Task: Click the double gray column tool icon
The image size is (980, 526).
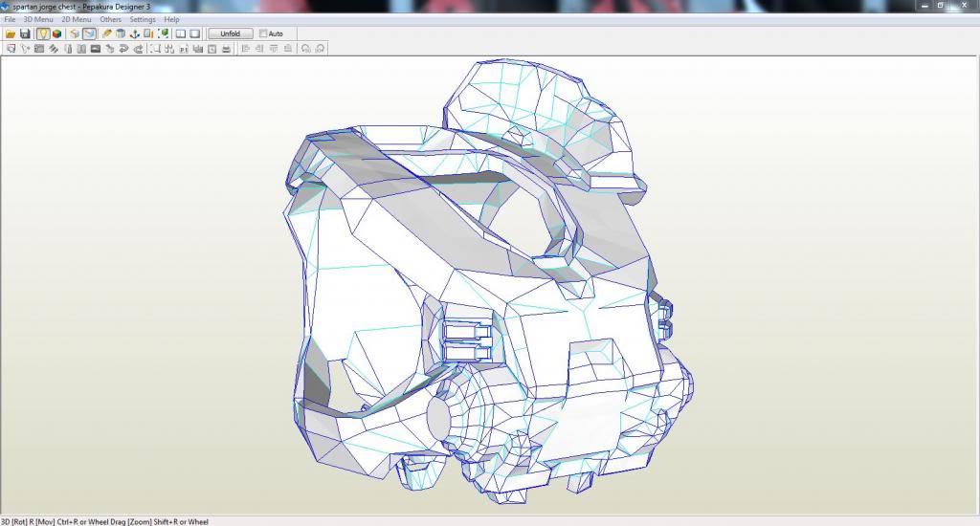Action: click(81, 49)
